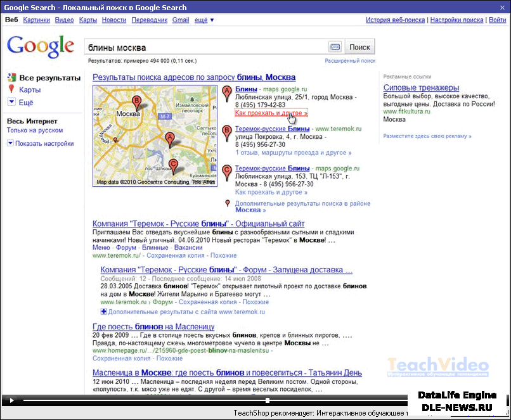Select marker B on the Moscow map
Screen dimensions: 511x420
click(x=136, y=103)
